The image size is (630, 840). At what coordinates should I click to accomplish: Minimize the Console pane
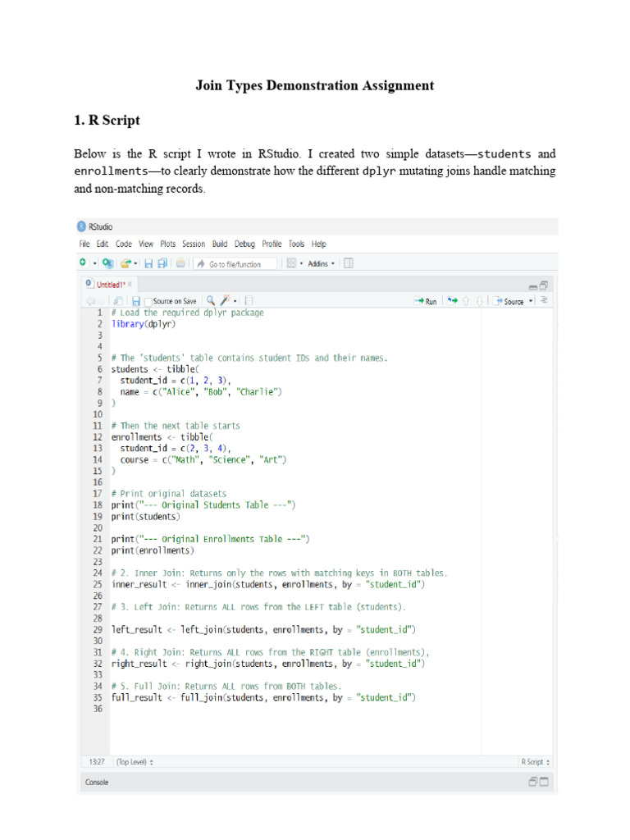tap(533, 782)
